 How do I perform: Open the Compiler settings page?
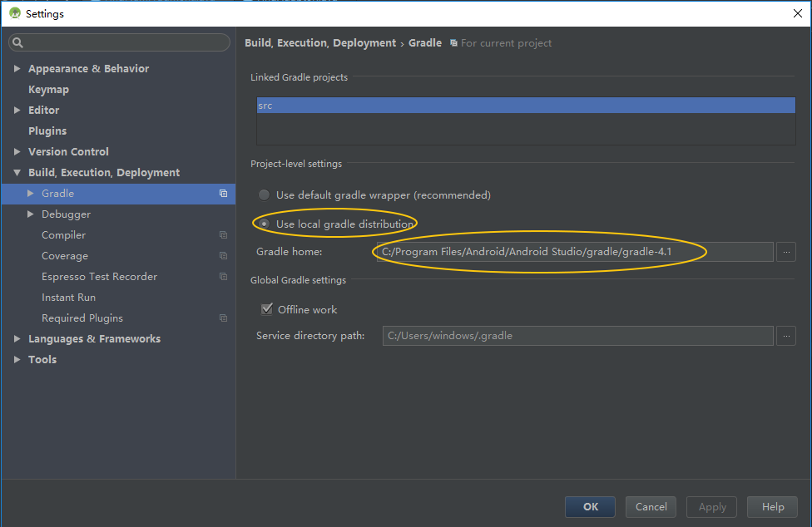pyautogui.click(x=64, y=234)
